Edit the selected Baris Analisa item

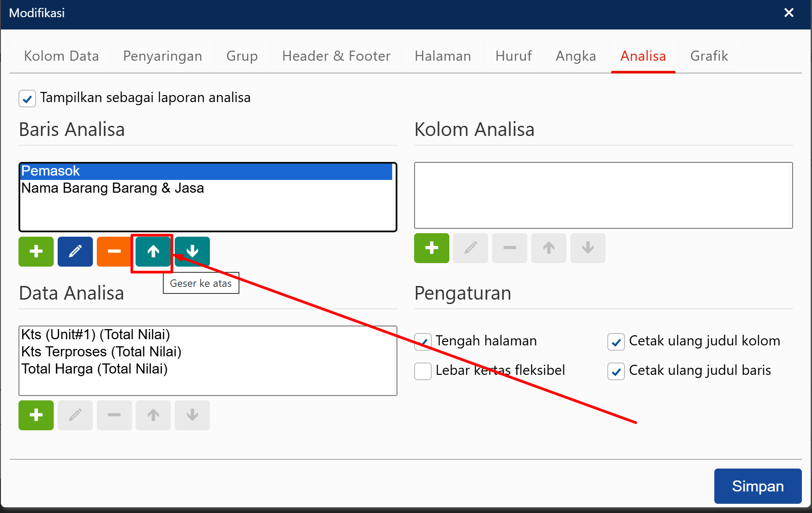[x=75, y=252]
